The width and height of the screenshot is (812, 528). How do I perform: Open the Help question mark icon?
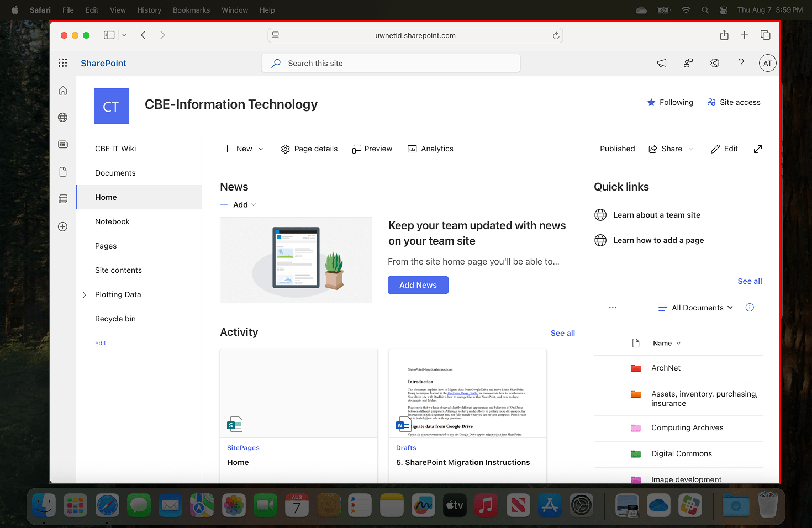[741, 63]
